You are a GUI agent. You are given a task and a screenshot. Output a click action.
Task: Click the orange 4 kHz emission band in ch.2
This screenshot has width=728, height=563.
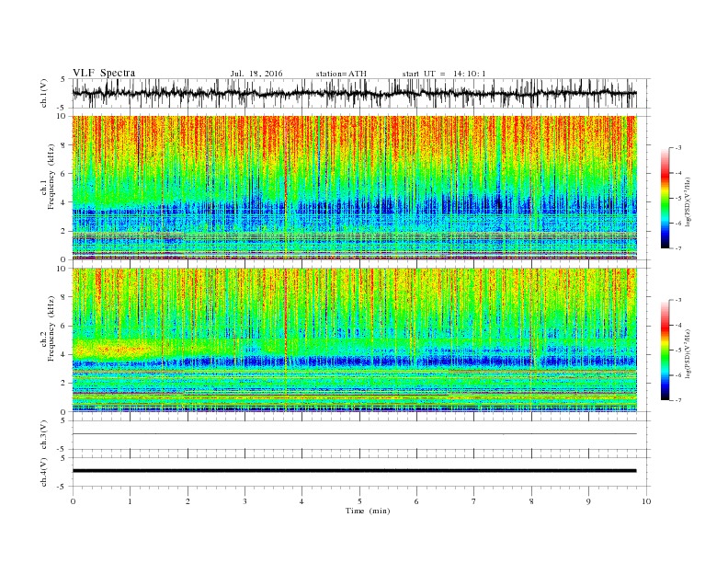[x=114, y=349]
